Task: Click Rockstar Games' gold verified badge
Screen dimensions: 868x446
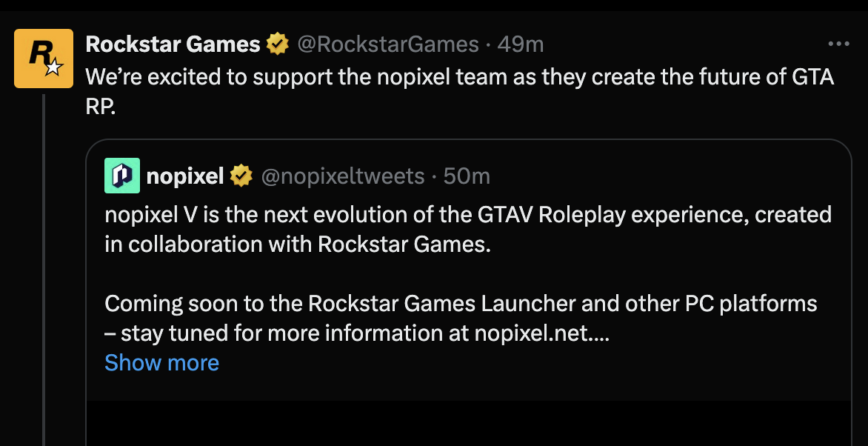Action: pos(278,44)
